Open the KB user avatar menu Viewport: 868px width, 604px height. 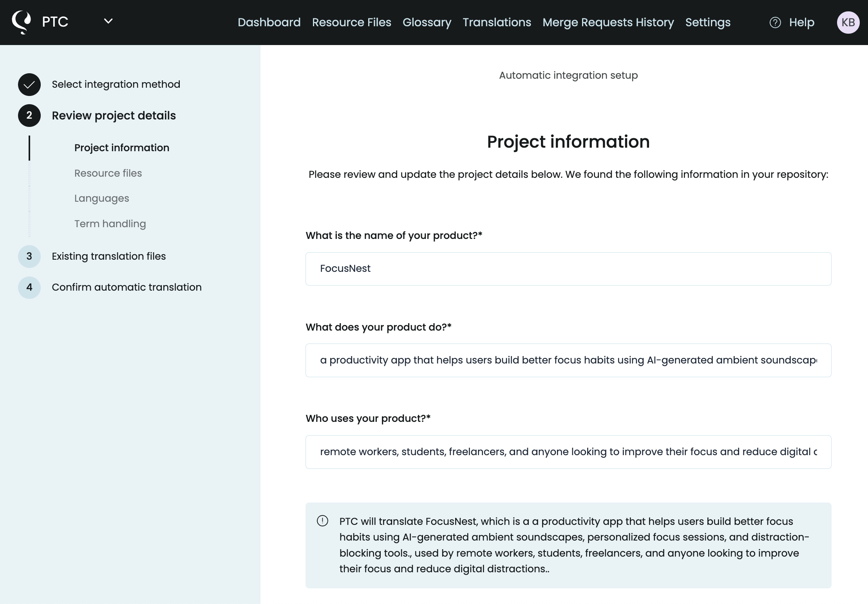coord(848,22)
